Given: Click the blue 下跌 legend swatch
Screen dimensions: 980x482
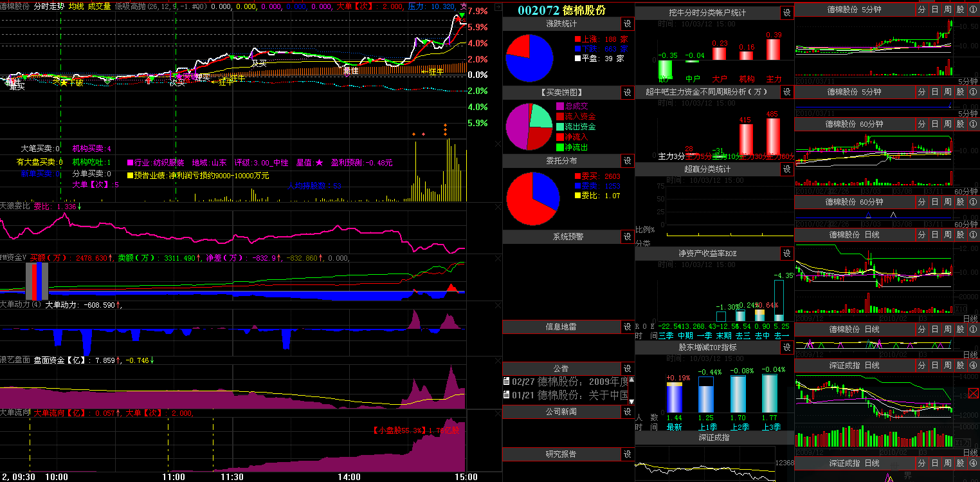Looking at the screenshot, I should point(577,49).
